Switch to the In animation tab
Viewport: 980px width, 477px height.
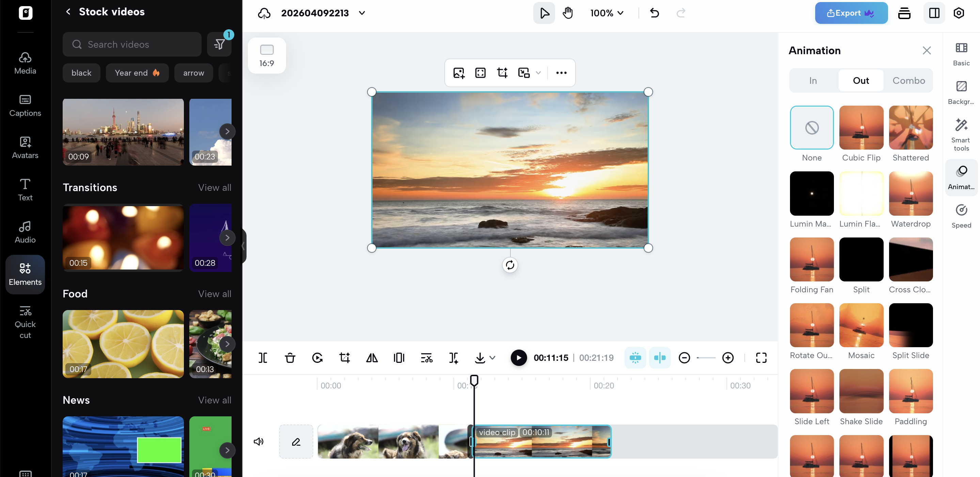point(812,80)
